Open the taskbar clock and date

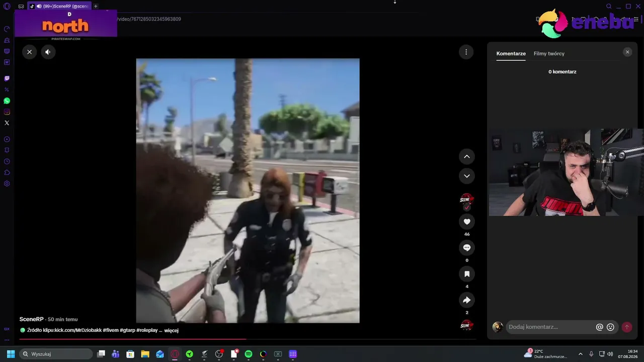(628, 354)
